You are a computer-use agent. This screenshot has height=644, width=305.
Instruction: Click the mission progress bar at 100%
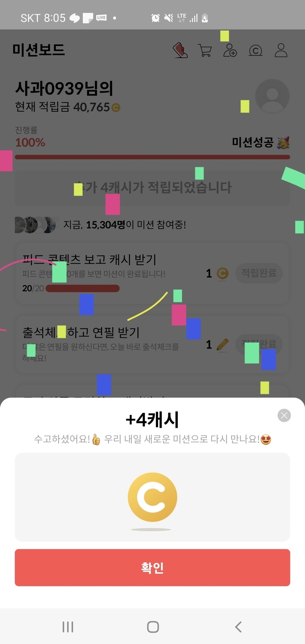152,157
